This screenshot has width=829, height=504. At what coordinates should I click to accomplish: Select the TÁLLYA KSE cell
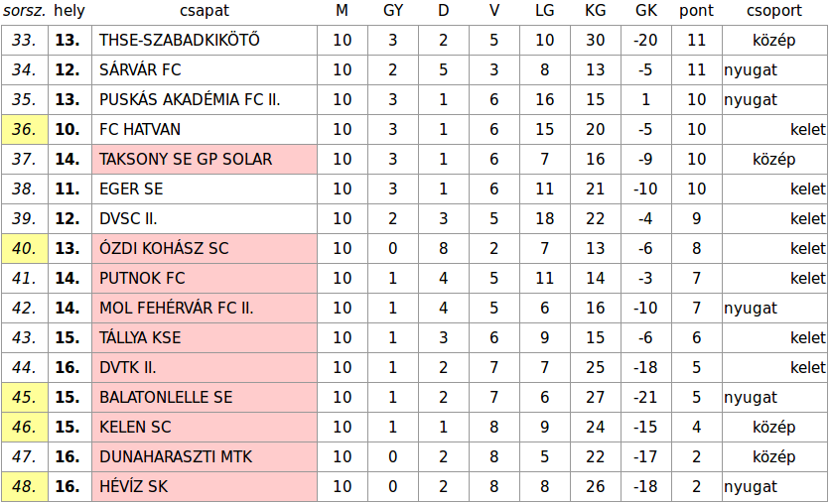205,337
